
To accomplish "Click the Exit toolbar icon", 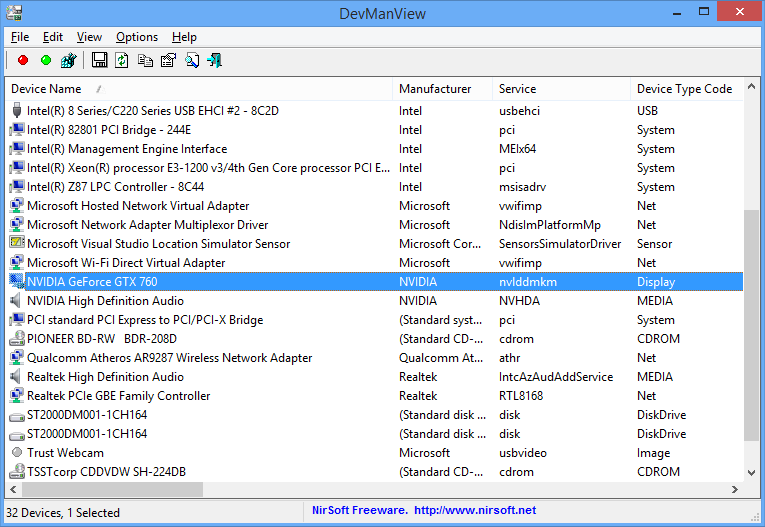I will pyautogui.click(x=215, y=61).
